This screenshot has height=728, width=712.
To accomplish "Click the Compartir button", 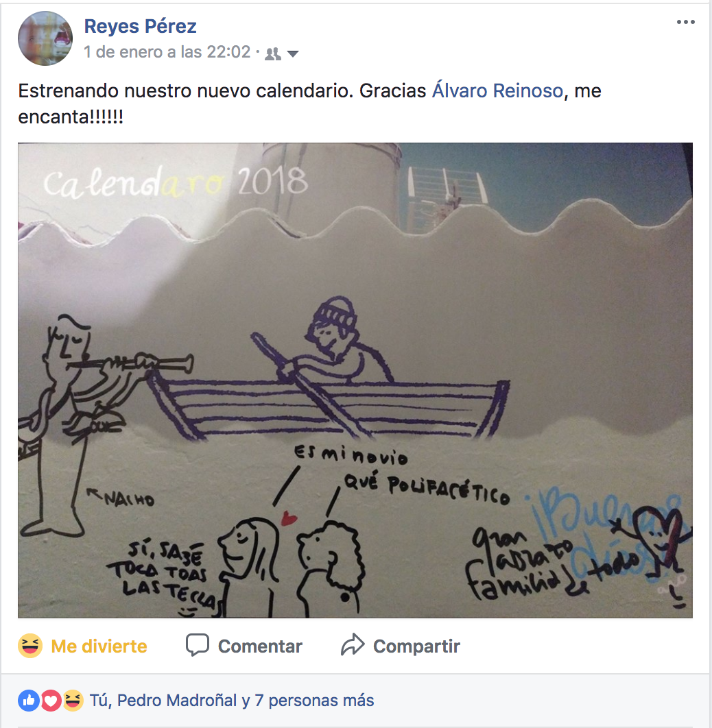I will pos(401,646).
